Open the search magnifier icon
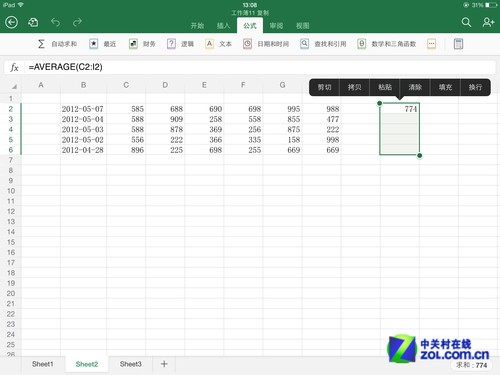The height and width of the screenshot is (375, 500). pyautogui.click(x=466, y=22)
